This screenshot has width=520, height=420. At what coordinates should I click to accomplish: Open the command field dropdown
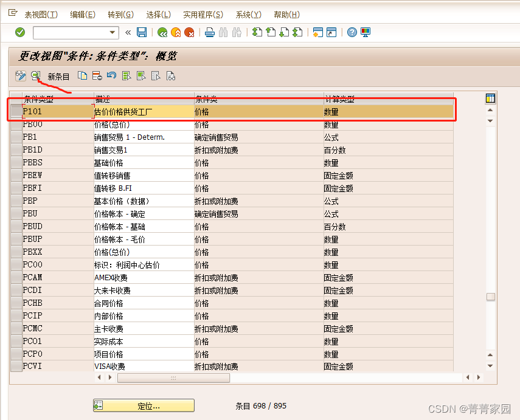[x=112, y=33]
